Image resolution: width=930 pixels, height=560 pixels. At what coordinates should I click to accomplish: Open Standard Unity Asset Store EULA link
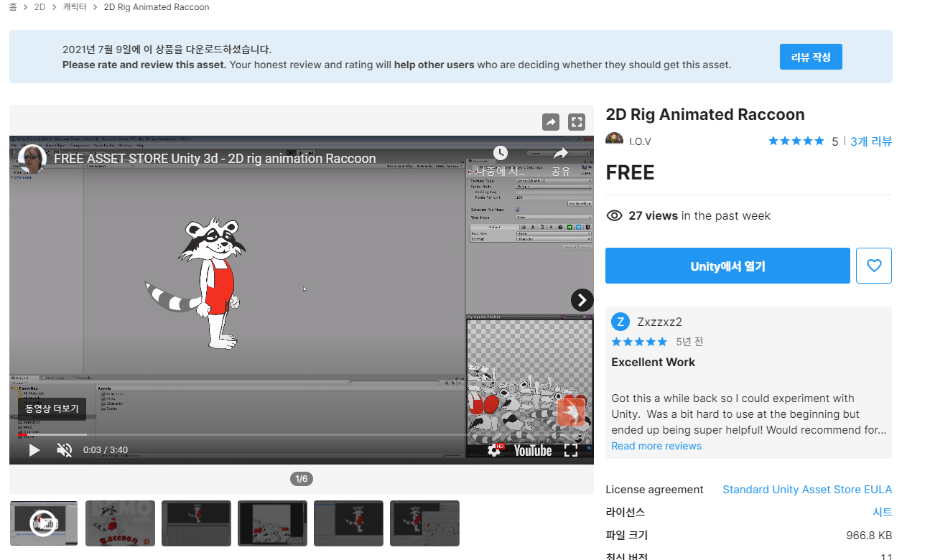pos(807,490)
